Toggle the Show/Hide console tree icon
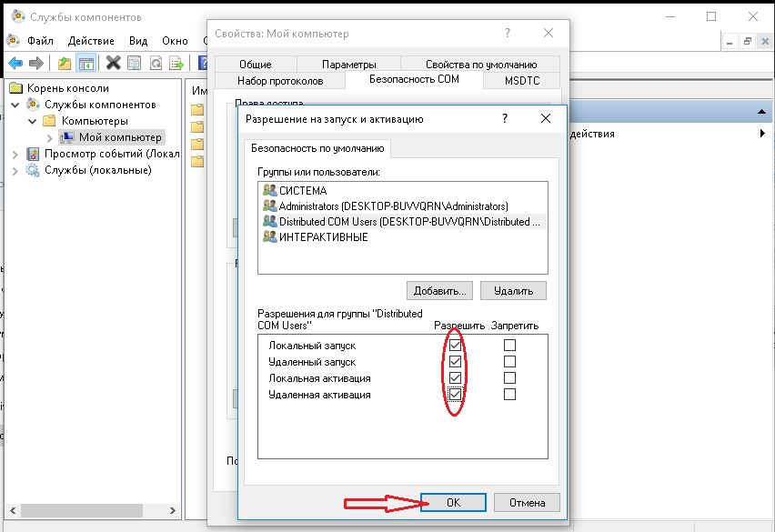The width and height of the screenshot is (775, 532). pos(86,63)
